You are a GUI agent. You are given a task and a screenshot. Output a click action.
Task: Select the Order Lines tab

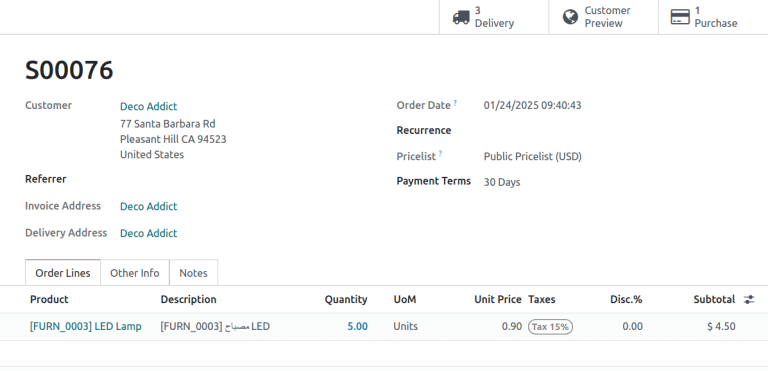63,273
